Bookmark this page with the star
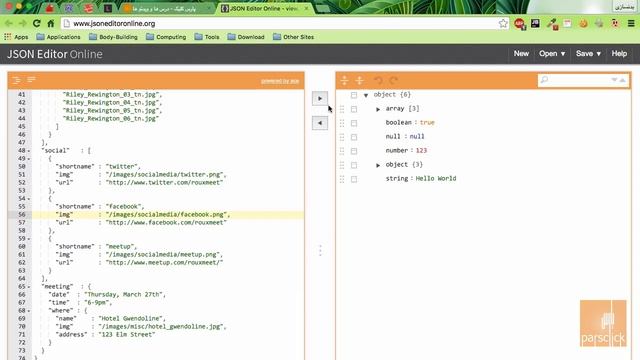This screenshot has height=360, width=640. coord(503,24)
